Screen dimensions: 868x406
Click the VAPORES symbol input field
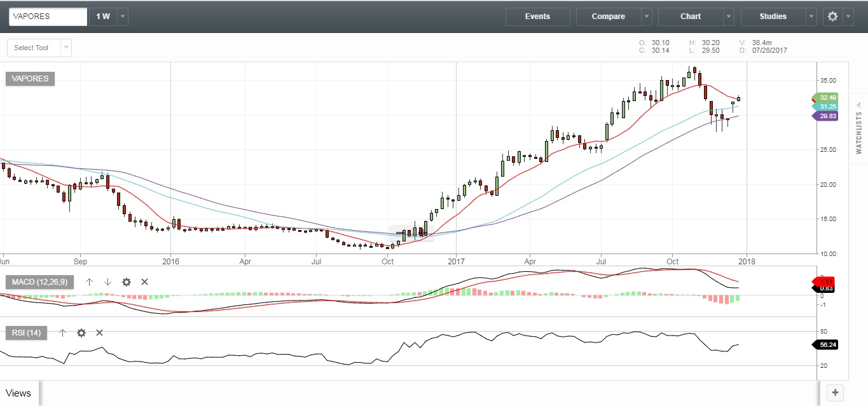[48, 17]
